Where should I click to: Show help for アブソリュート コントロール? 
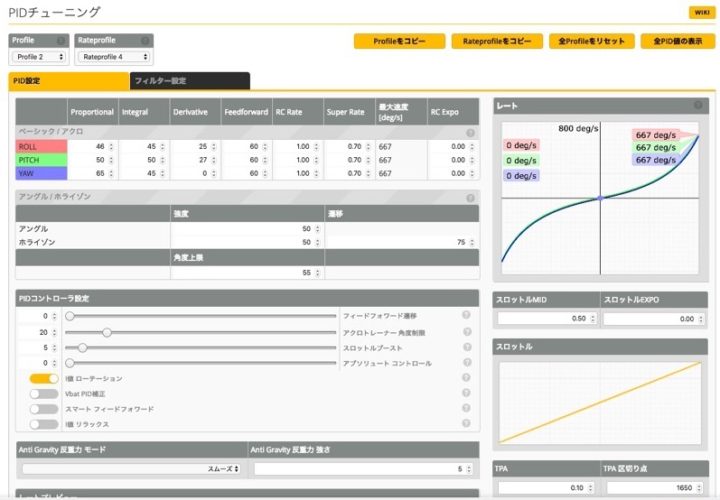pyautogui.click(x=466, y=363)
